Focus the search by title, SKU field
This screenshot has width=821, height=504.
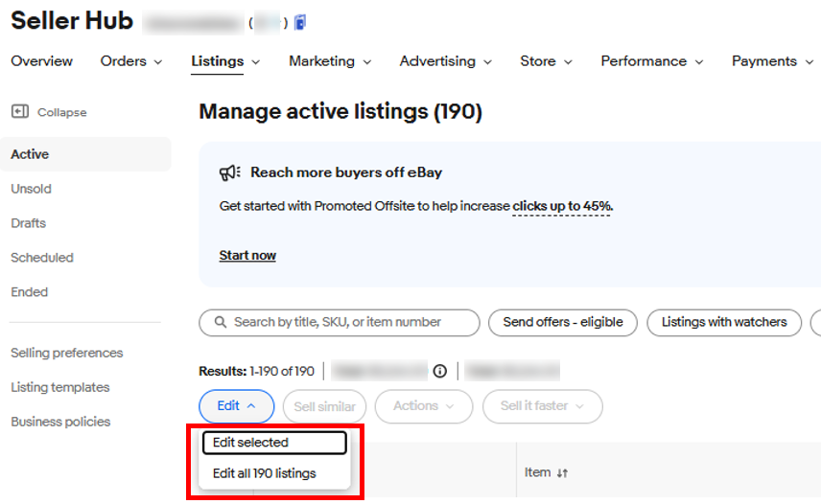(x=340, y=323)
